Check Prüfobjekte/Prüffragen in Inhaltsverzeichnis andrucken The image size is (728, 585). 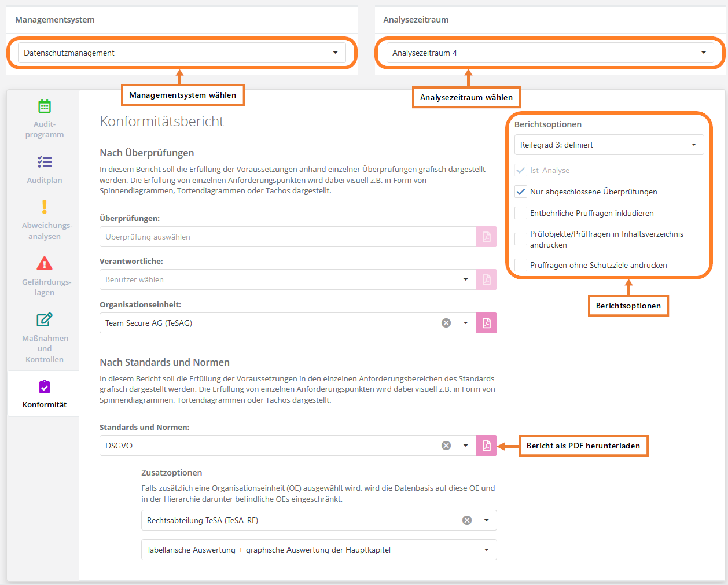coord(521,239)
